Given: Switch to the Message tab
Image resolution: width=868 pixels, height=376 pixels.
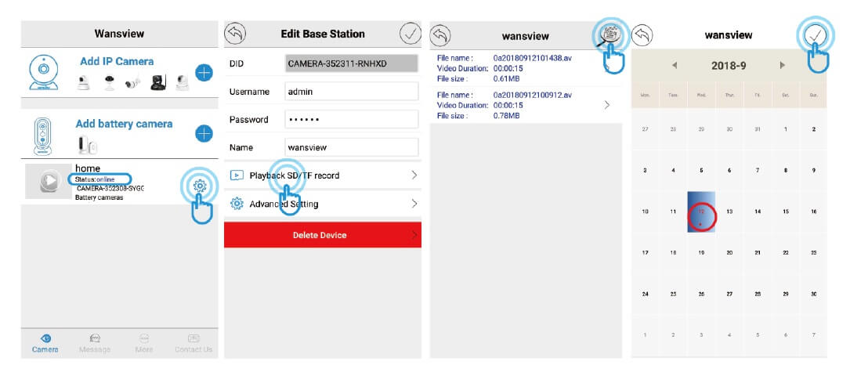Looking at the screenshot, I should (x=95, y=343).
